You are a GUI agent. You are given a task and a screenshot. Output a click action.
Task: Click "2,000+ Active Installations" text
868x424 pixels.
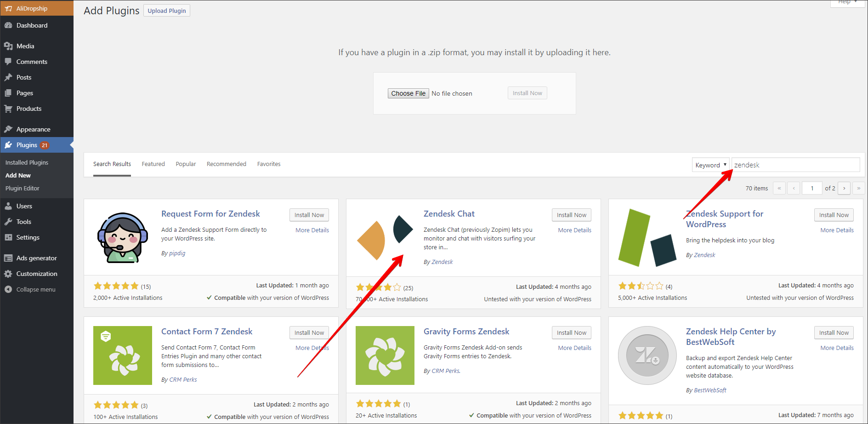click(128, 298)
